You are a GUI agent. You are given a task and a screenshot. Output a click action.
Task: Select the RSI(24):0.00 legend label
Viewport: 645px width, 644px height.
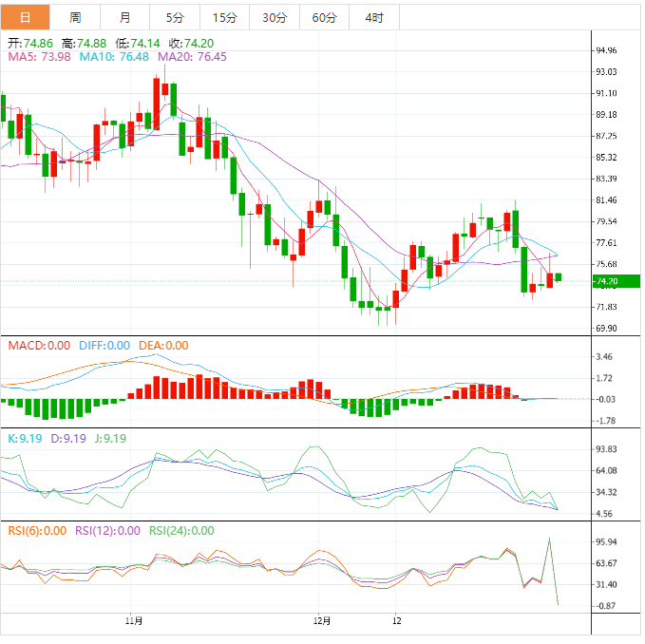(x=181, y=531)
